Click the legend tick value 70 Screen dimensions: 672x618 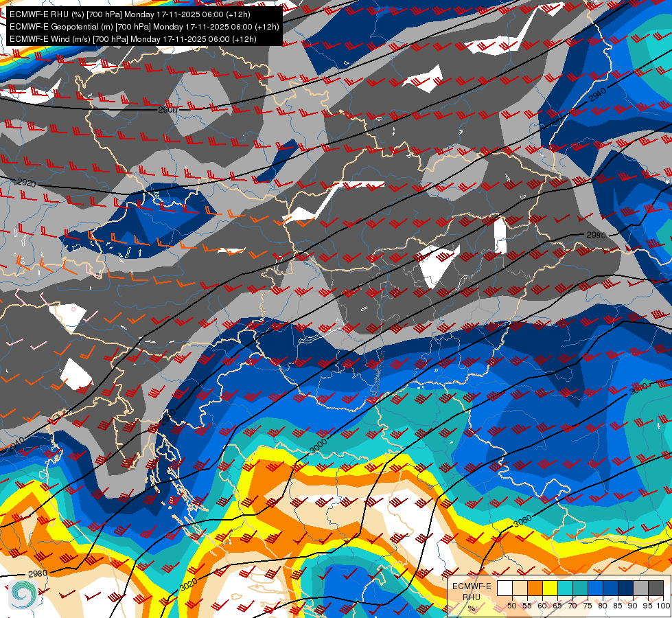click(x=572, y=606)
